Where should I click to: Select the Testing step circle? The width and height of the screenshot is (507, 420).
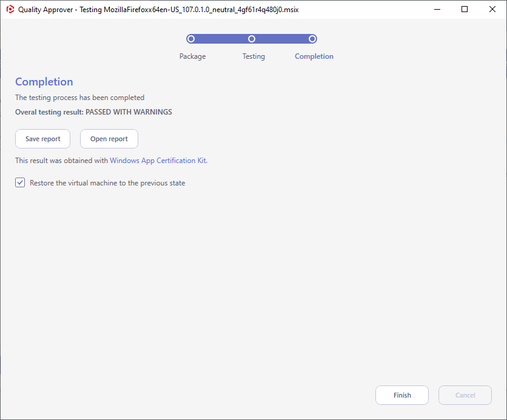point(252,39)
